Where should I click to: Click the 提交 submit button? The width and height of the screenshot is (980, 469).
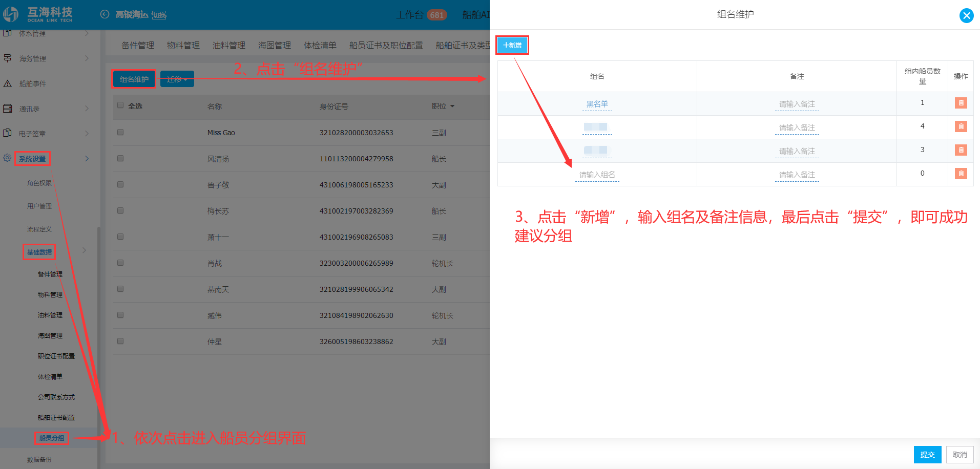tap(927, 455)
